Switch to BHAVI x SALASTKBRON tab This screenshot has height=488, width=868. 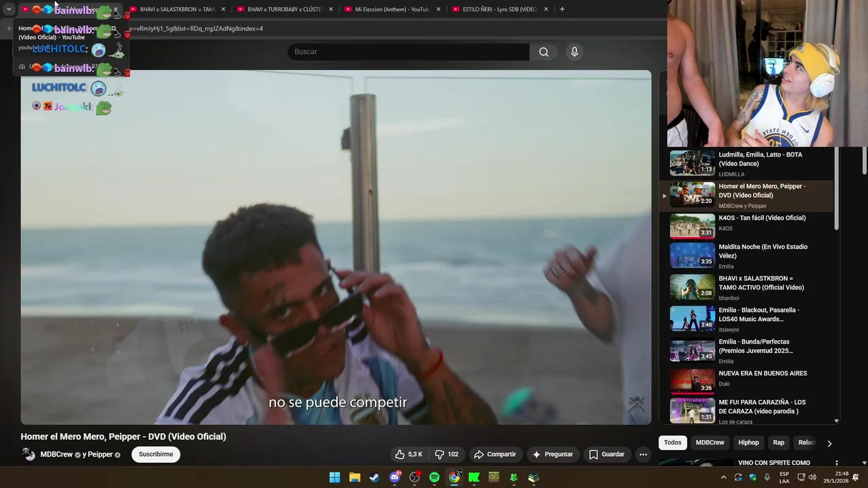pos(176,9)
